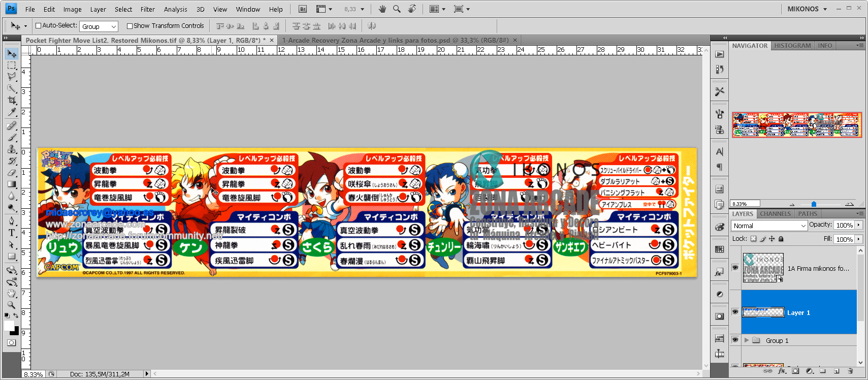Select the Spot Healing Brush tool
This screenshot has height=380, width=868.
click(x=12, y=125)
